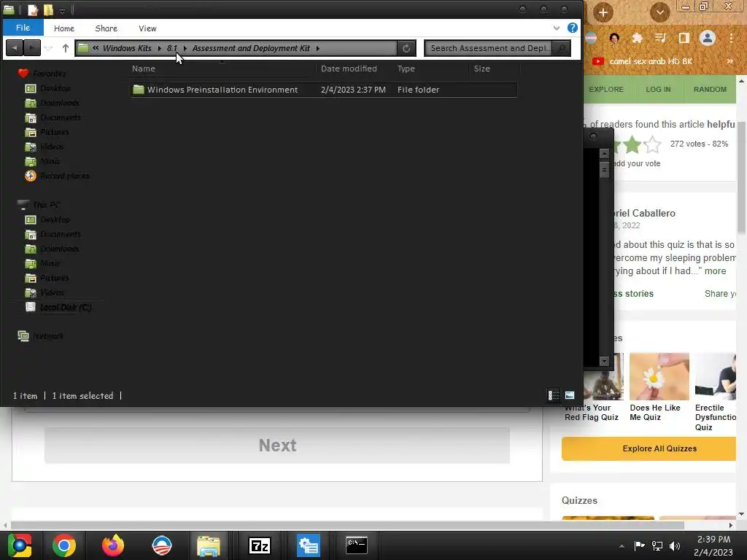Sort by Date modified column header
Screen dimensions: 747x560
[x=349, y=69]
